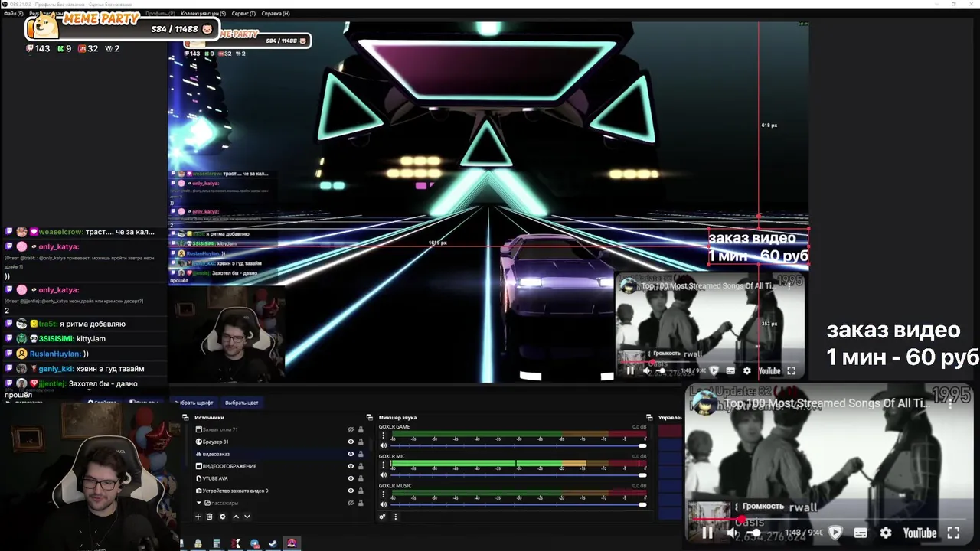Open GOXLR MUSIC options dots menu
Image resolution: width=980 pixels, height=551 pixels.
coord(384,494)
